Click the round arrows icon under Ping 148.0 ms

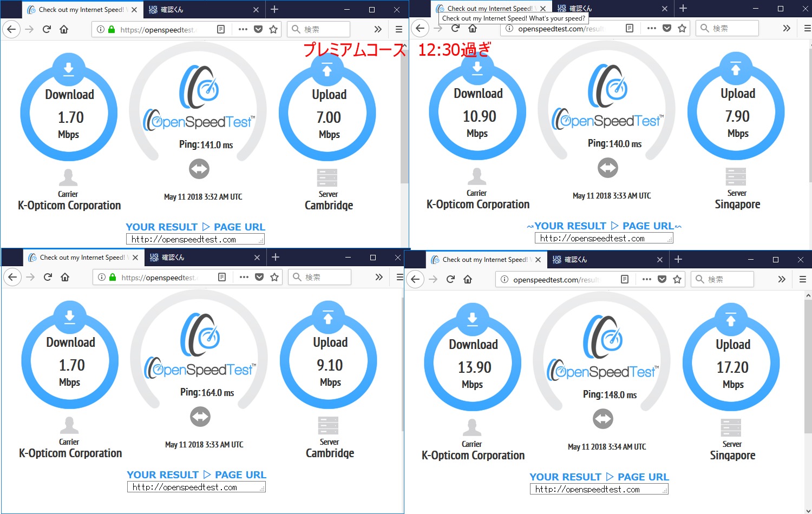(603, 419)
